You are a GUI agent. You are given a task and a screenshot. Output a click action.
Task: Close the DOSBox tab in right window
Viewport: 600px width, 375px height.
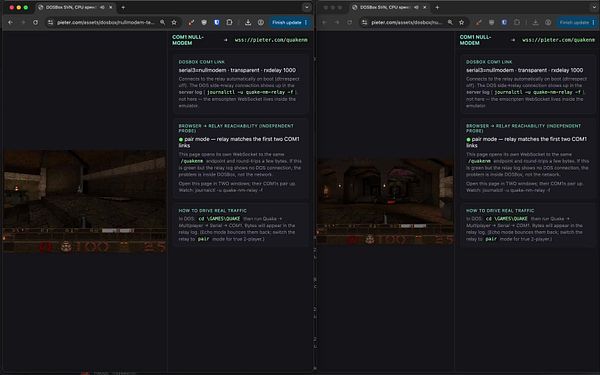(424, 7)
